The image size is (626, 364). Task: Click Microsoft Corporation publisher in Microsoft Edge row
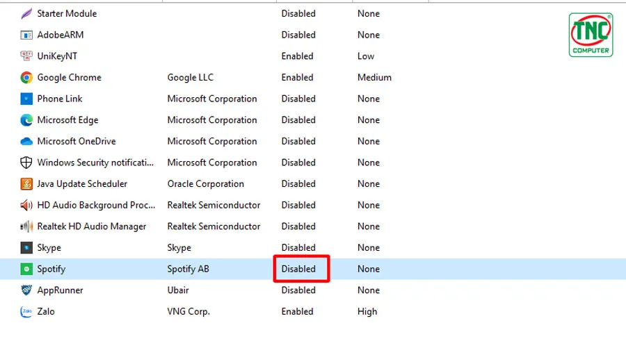click(x=212, y=120)
